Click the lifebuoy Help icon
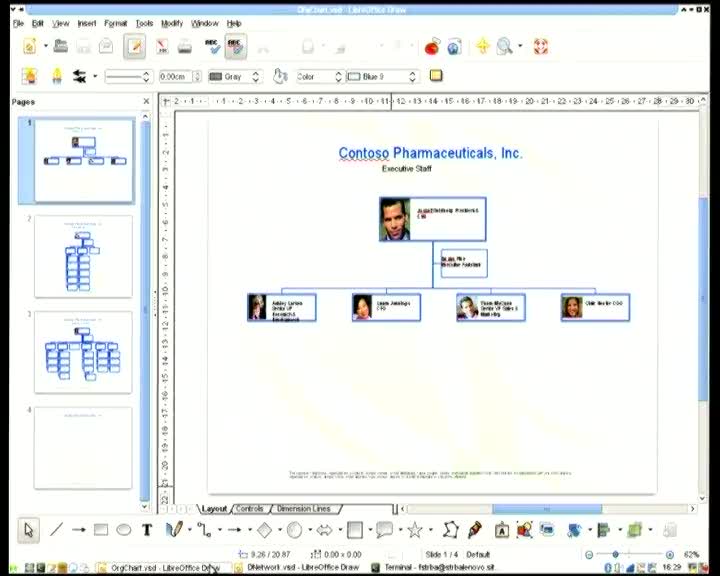Screen dimensions: 720x576 (x=541, y=46)
